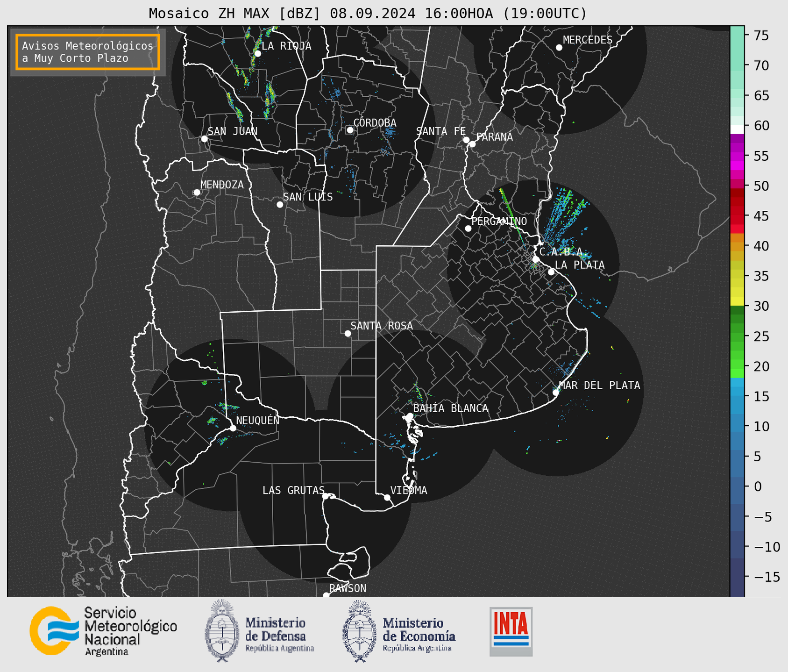Image resolution: width=788 pixels, height=672 pixels.
Task: Click the La Rioja city marker dot
Action: point(258,54)
